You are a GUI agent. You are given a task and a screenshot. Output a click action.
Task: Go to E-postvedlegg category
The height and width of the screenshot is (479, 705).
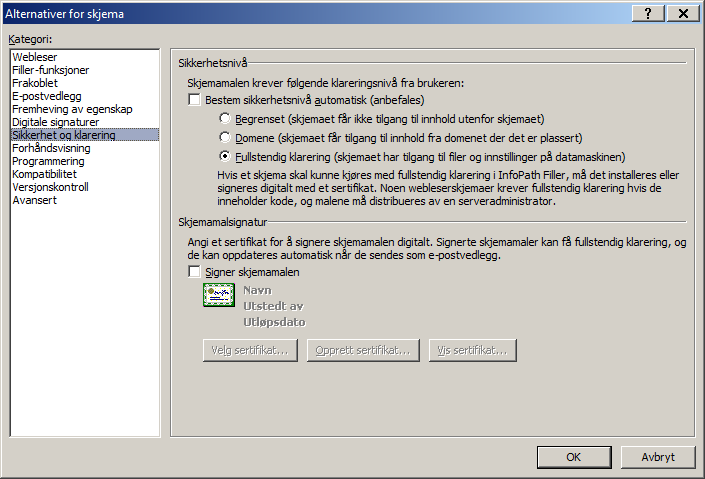tap(47, 96)
